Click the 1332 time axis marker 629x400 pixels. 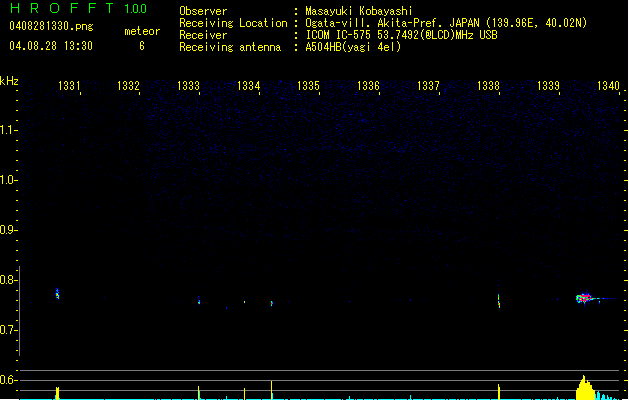pyautogui.click(x=128, y=85)
